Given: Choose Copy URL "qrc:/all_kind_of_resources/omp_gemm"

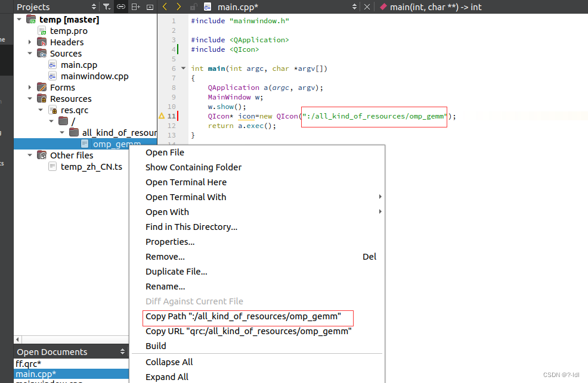Looking at the screenshot, I should click(257, 331).
